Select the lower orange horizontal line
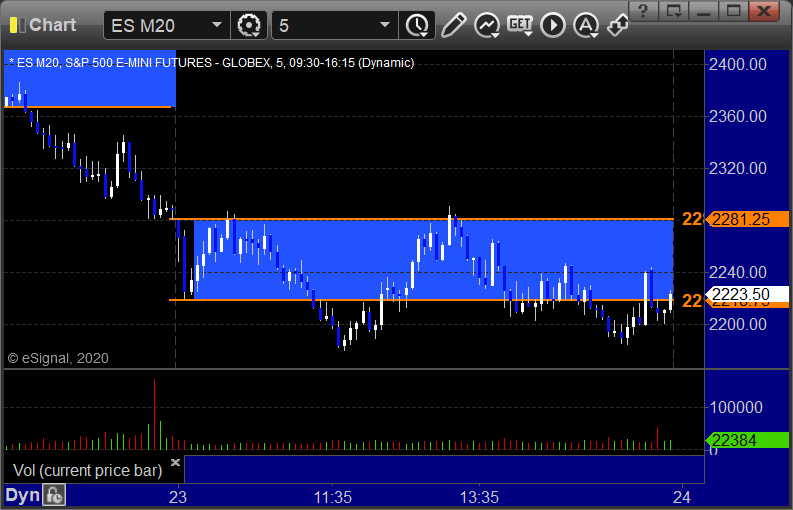The height and width of the screenshot is (510, 793). (x=421, y=300)
